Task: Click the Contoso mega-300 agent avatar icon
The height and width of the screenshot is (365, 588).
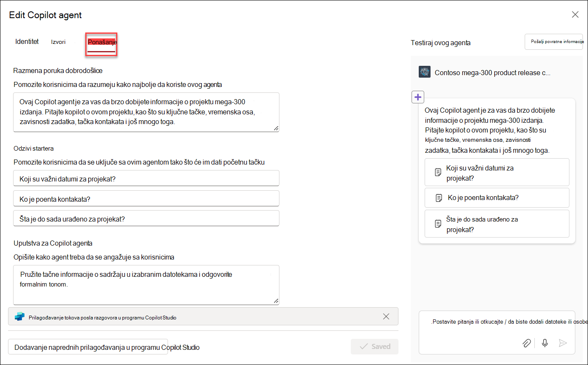Action: pyautogui.click(x=424, y=72)
